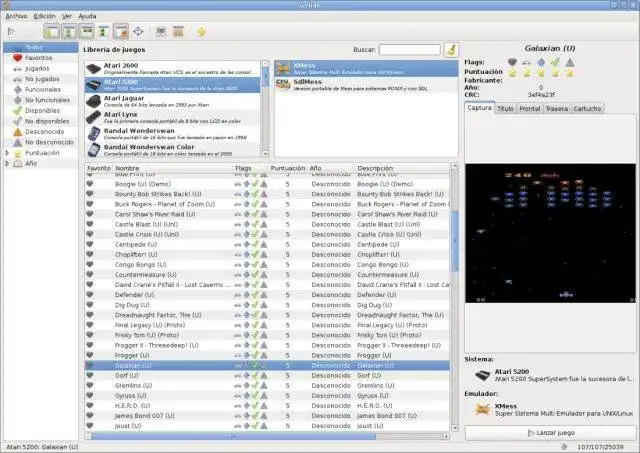Select the Disponibles checkmark filter
640x453 pixels.
tap(40, 111)
